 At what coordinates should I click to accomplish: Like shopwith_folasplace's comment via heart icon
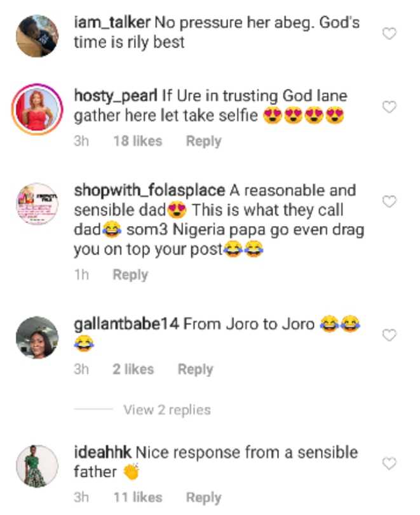tap(388, 202)
